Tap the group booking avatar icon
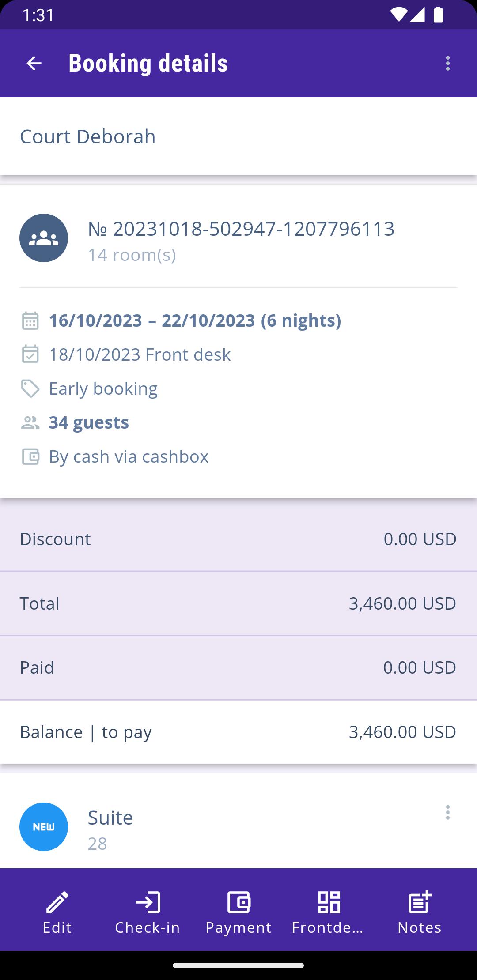Image resolution: width=477 pixels, height=980 pixels. (x=44, y=238)
